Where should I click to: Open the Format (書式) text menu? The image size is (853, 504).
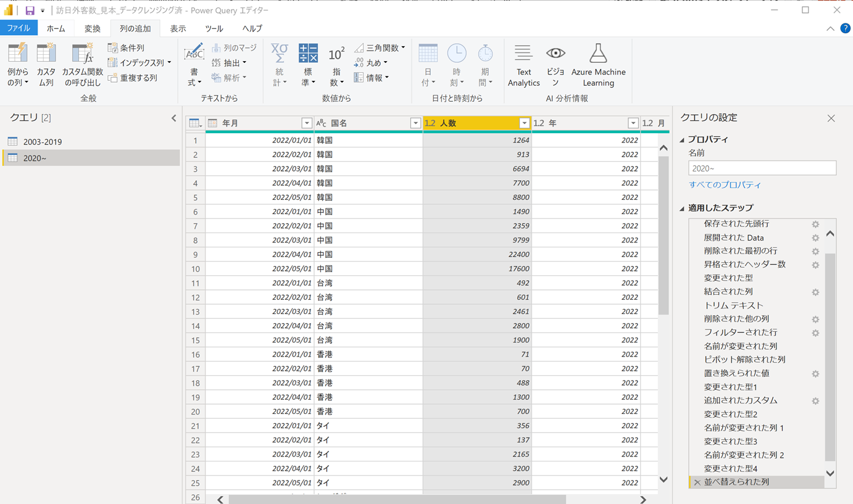pos(194,65)
